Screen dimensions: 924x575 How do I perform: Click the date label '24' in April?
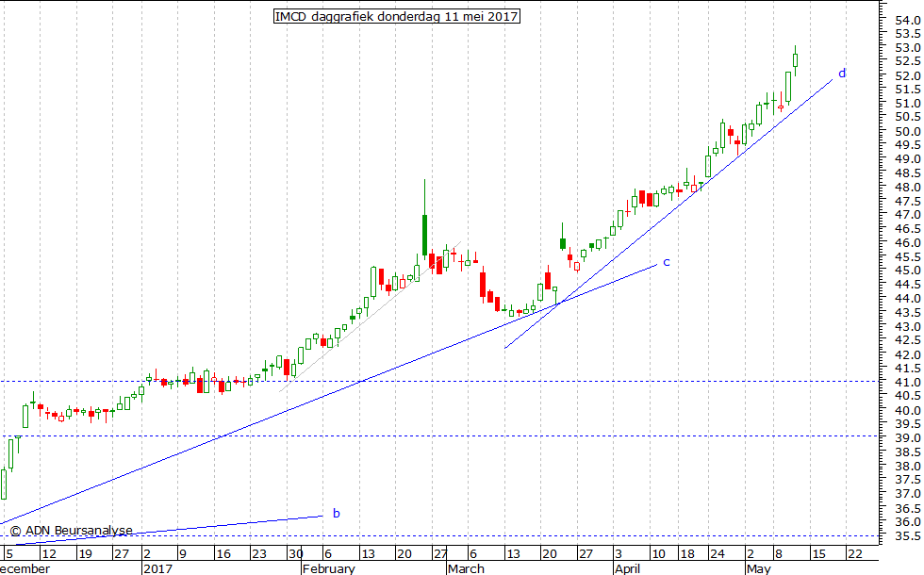click(x=718, y=554)
